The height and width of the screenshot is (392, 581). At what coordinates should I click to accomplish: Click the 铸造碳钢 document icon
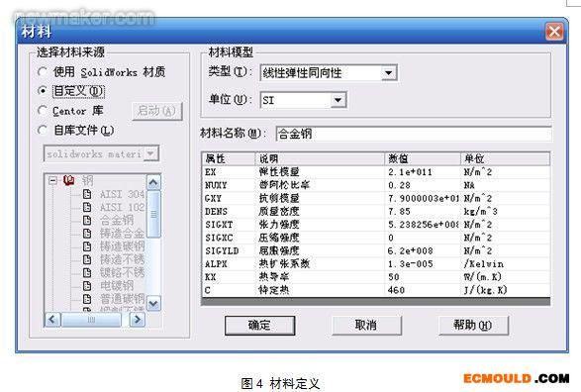[x=87, y=246]
